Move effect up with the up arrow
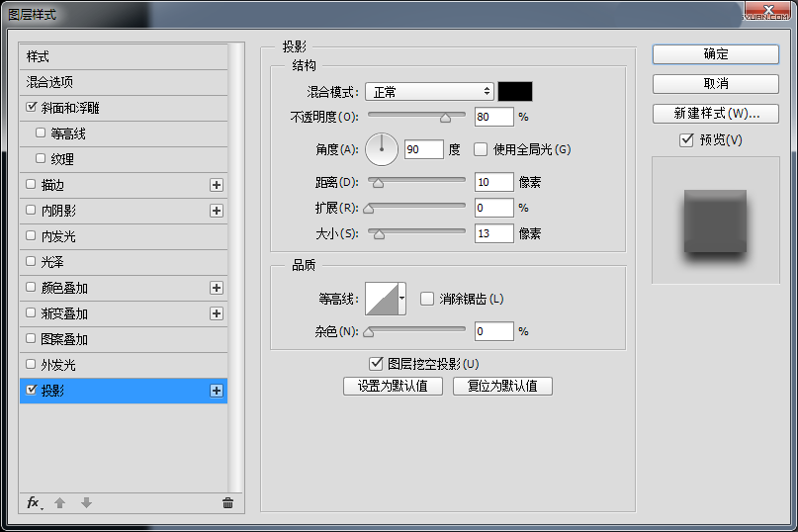The height and width of the screenshot is (532, 798). [59, 502]
